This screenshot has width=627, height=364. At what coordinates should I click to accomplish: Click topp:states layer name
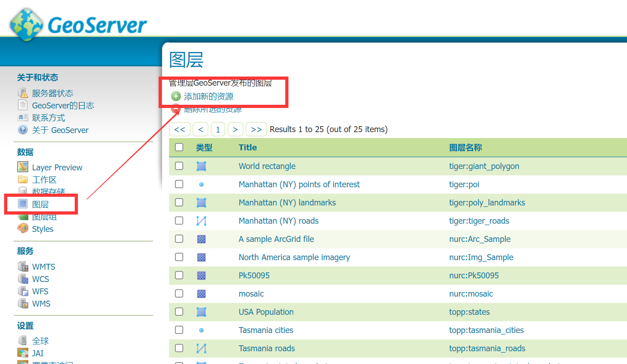pyautogui.click(x=469, y=312)
